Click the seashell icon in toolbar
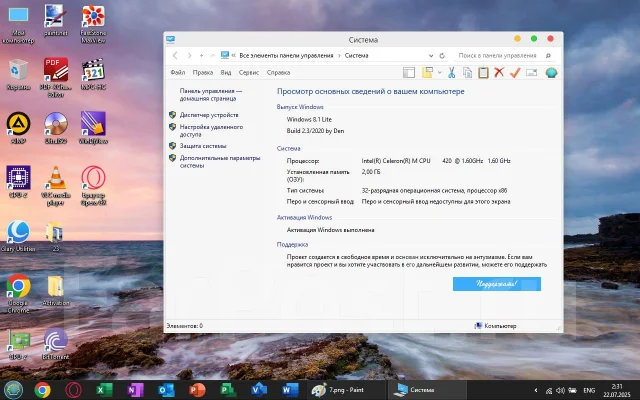 (551, 73)
